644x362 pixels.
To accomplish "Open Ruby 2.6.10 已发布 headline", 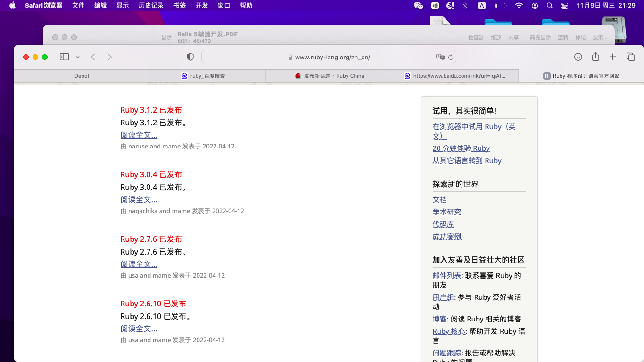I will point(153,304).
